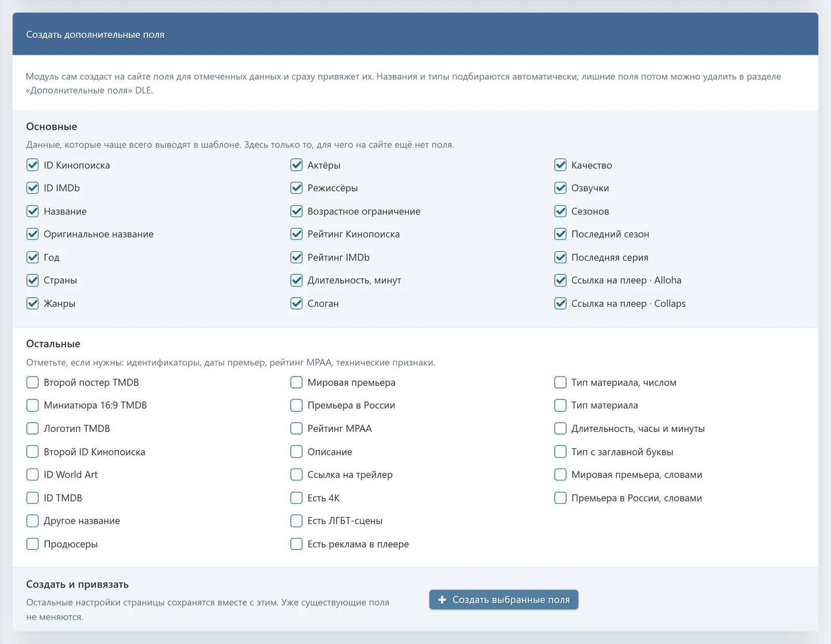Uncheck Ссылка на плеер · Collaps checkbox
831x644 pixels.
560,303
